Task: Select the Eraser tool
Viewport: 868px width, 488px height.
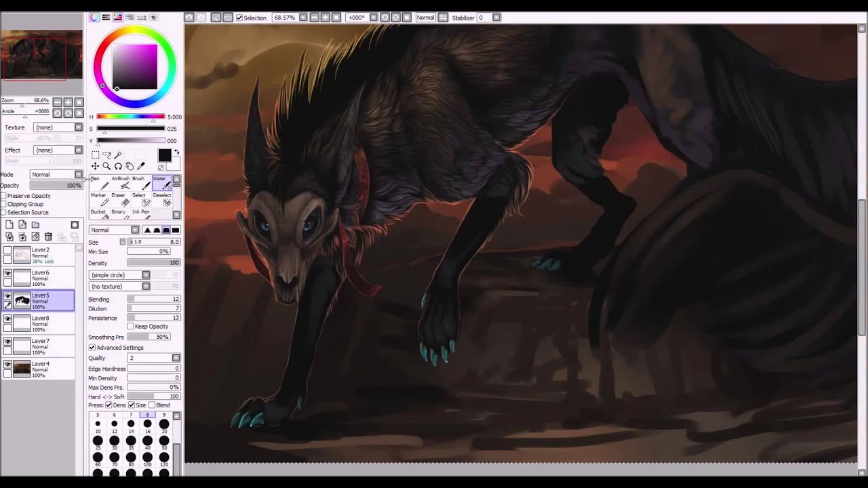Action: (x=121, y=199)
